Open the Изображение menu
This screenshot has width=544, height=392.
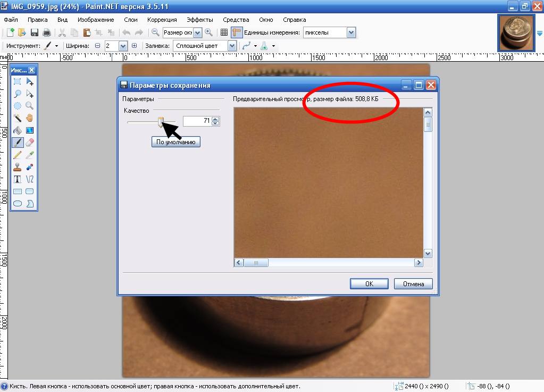tap(96, 20)
